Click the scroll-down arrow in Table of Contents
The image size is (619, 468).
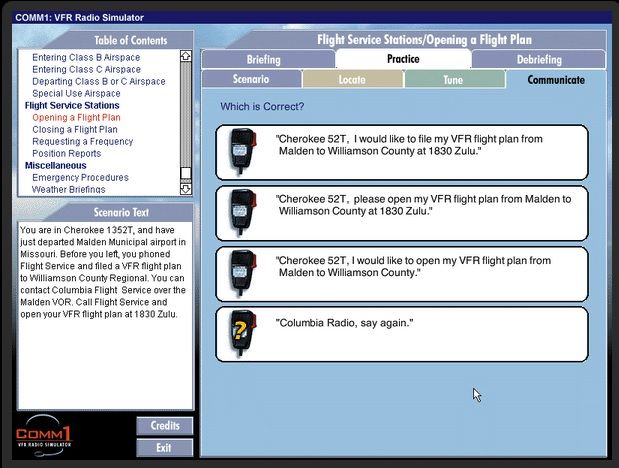[186, 189]
